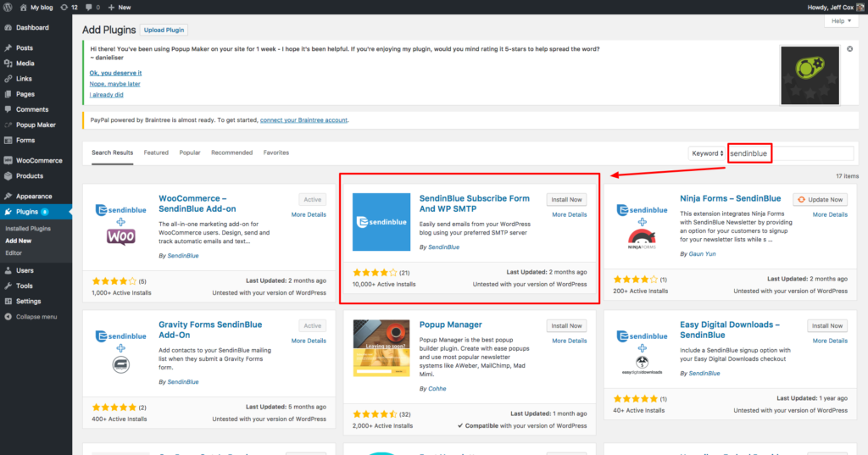The width and height of the screenshot is (868, 455).
Task: Switch to the Popular tab
Action: (x=190, y=153)
